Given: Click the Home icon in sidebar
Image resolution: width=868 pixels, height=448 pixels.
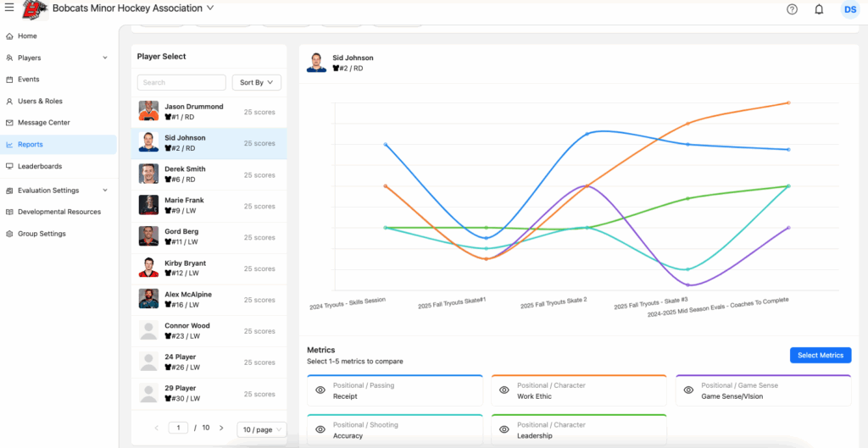Looking at the screenshot, I should 9,36.
